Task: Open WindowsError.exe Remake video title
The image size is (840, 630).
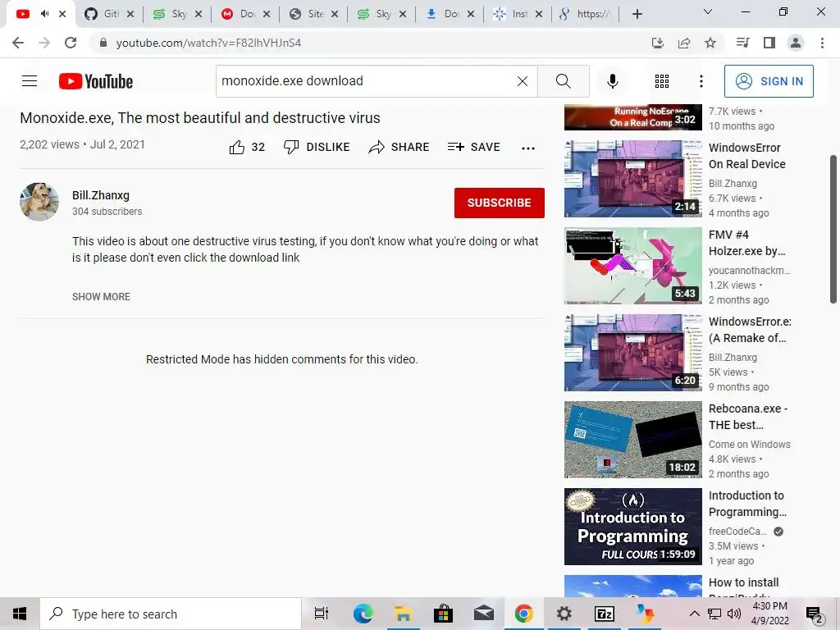Action: pos(750,330)
